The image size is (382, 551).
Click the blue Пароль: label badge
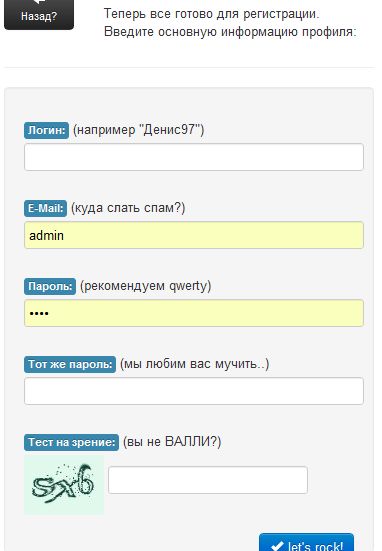(x=50, y=286)
